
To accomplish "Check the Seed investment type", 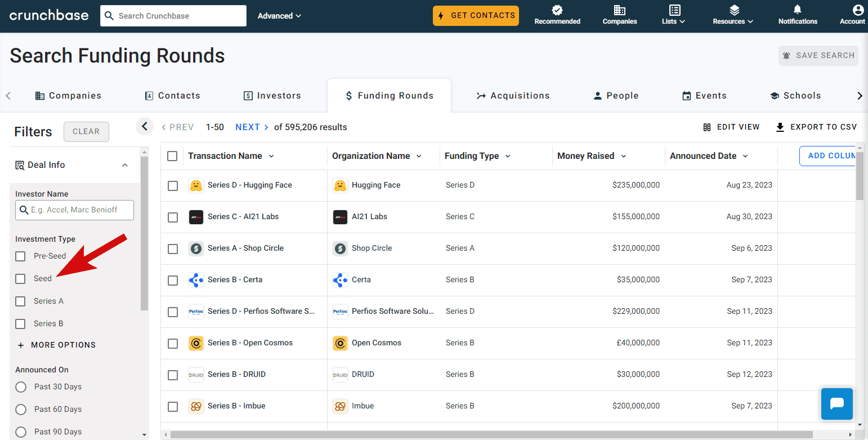I will pos(21,279).
